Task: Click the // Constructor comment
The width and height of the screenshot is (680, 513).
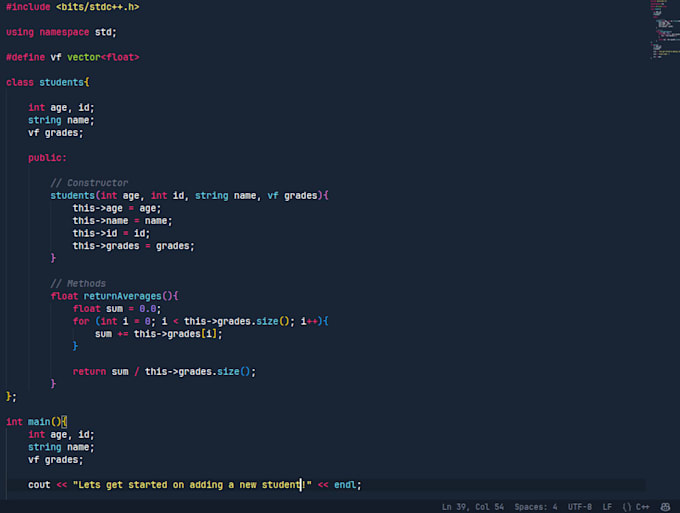Action: pos(89,183)
